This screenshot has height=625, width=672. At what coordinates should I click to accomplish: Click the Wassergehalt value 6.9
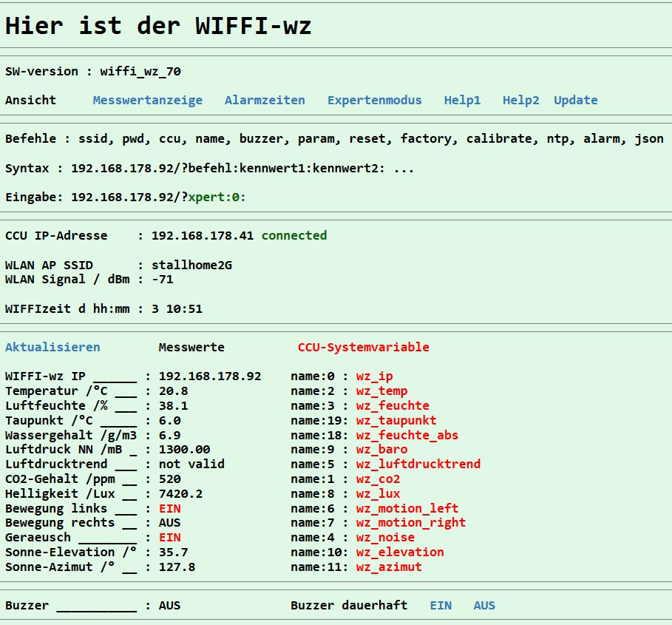click(x=170, y=435)
